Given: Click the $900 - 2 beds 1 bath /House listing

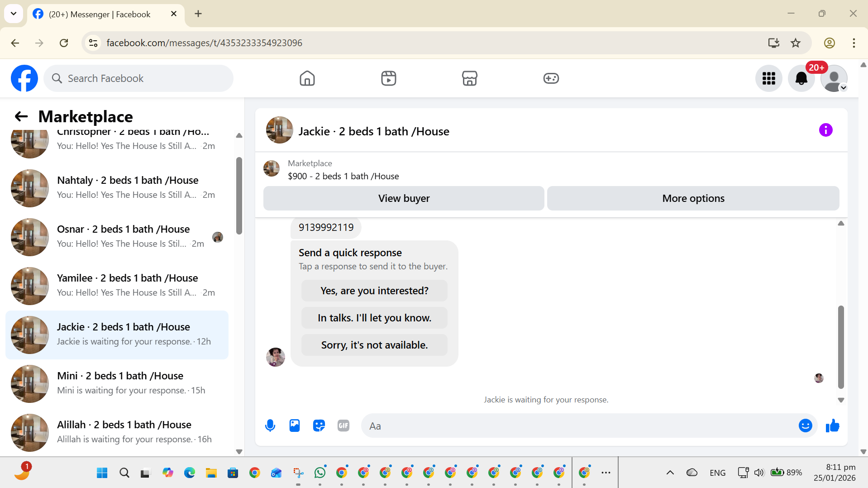Looking at the screenshot, I should coord(343,176).
